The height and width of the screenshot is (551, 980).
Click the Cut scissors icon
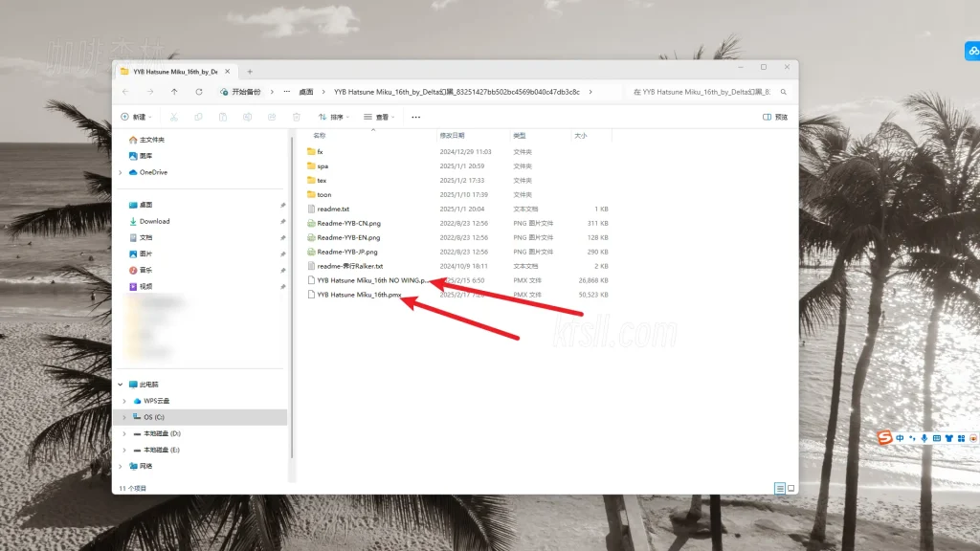pos(173,117)
